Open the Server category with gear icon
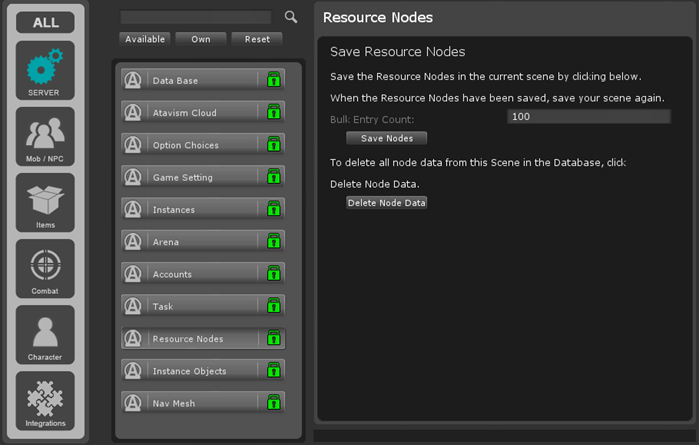Viewport: 699px width, 445px height. (x=45, y=70)
